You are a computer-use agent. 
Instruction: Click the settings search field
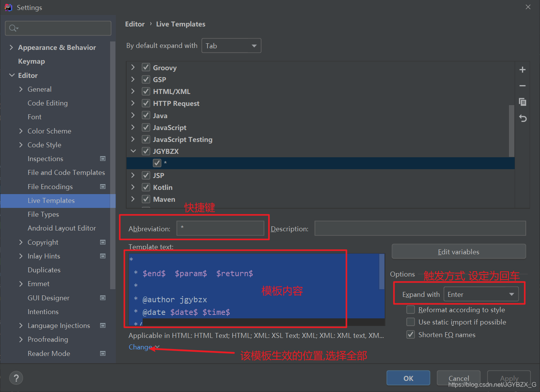[58, 28]
